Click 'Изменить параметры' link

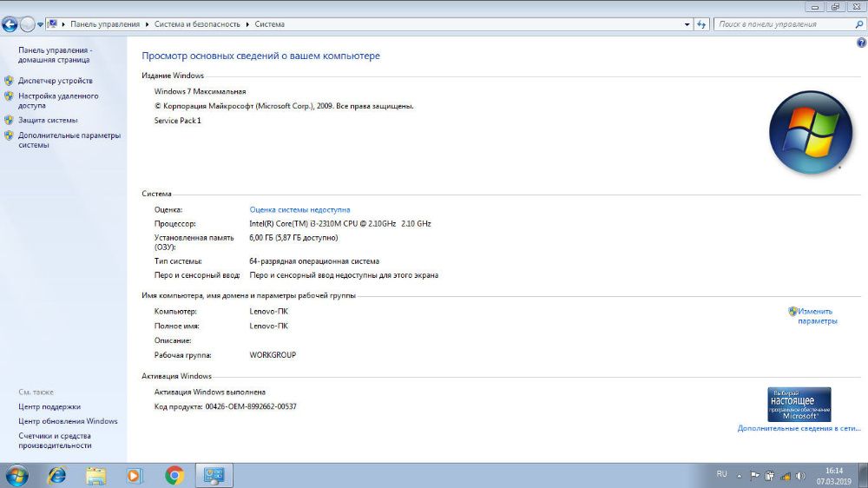[x=817, y=316]
